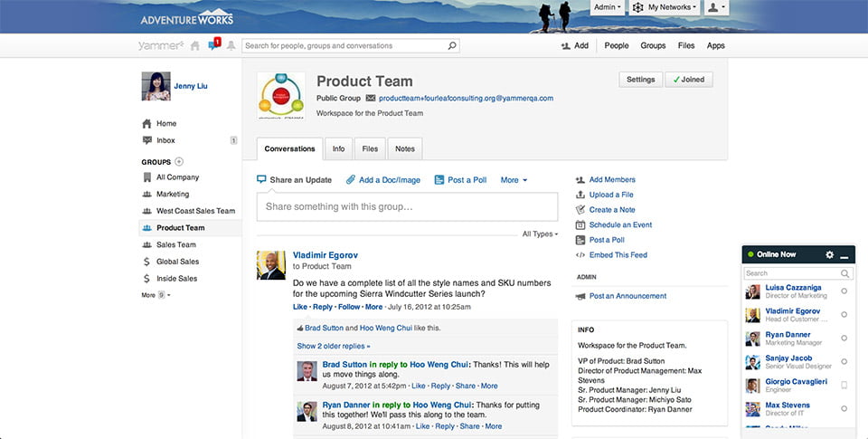
Task: Like Vladimir Egorov's post
Action: tap(299, 307)
